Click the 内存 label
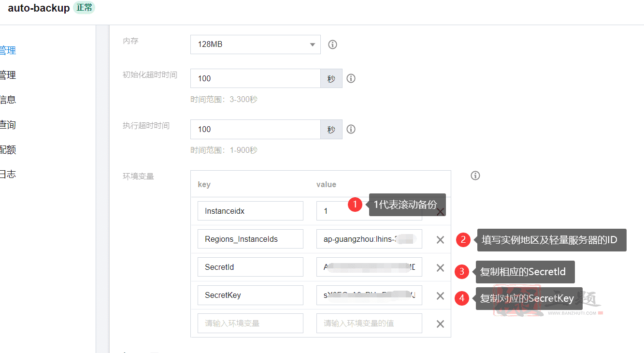644x353 pixels. [130, 41]
